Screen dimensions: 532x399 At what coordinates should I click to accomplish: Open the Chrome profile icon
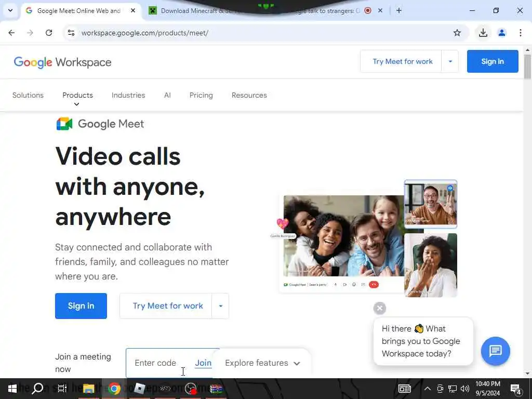pyautogui.click(x=501, y=33)
